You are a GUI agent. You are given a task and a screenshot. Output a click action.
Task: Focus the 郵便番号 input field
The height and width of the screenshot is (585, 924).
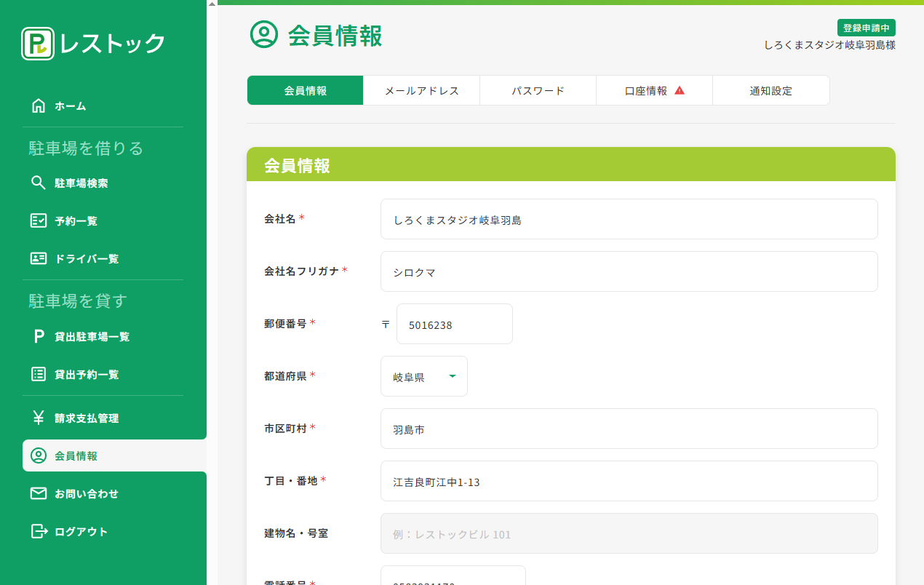click(454, 325)
